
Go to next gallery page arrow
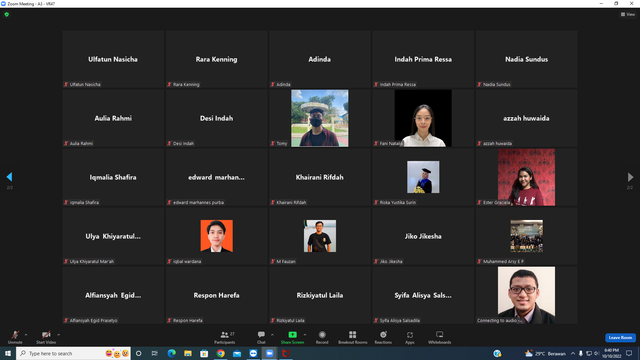(630, 177)
